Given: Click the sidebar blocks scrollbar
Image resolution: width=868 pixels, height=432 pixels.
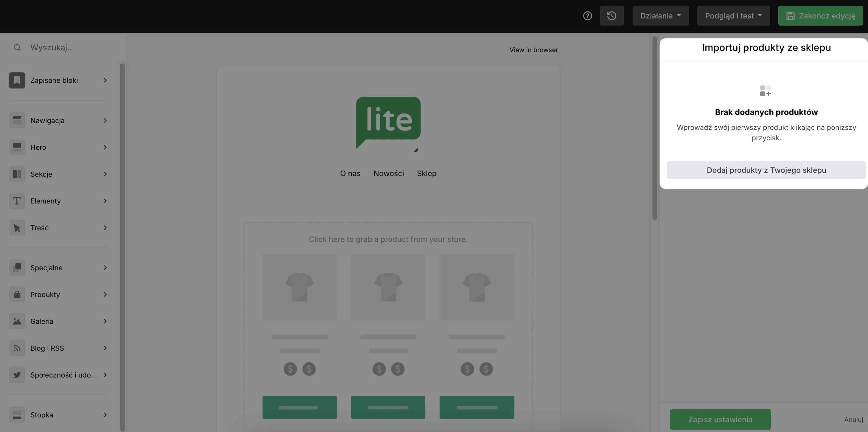Looking at the screenshot, I should tap(122, 247).
